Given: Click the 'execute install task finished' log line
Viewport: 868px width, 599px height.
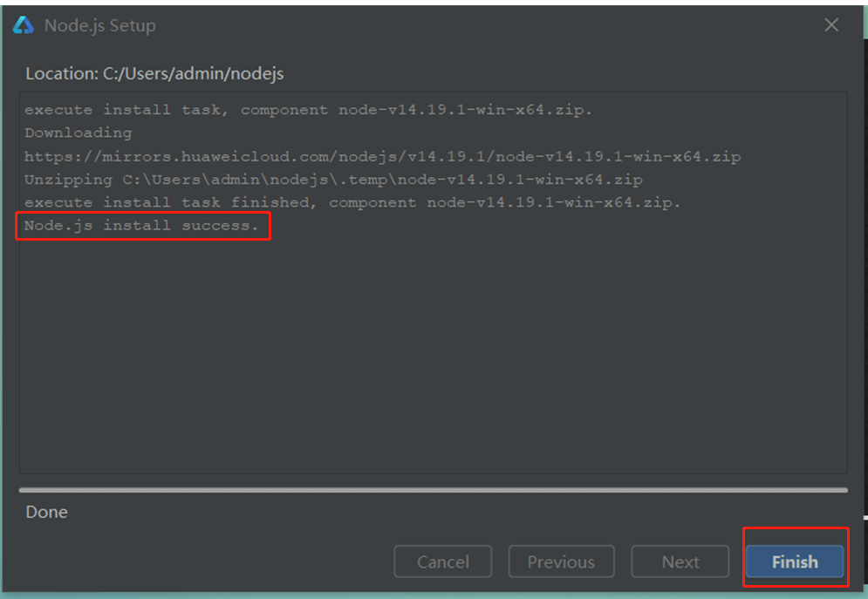Looking at the screenshot, I should (x=352, y=202).
